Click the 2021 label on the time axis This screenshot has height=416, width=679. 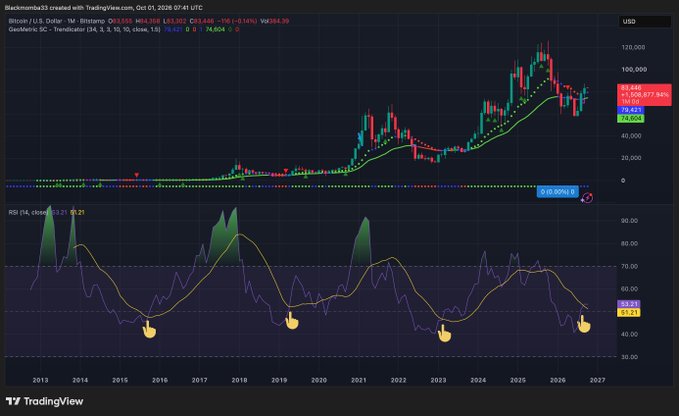359,380
